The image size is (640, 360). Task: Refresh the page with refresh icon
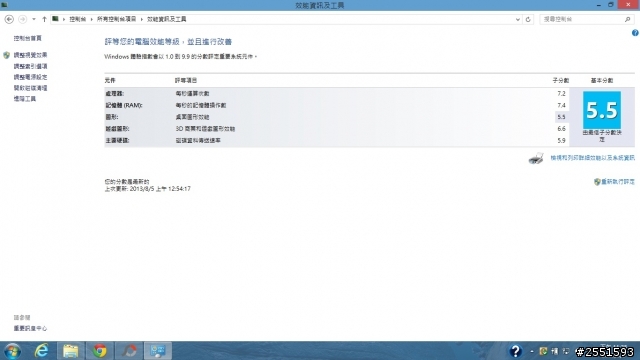click(528, 19)
